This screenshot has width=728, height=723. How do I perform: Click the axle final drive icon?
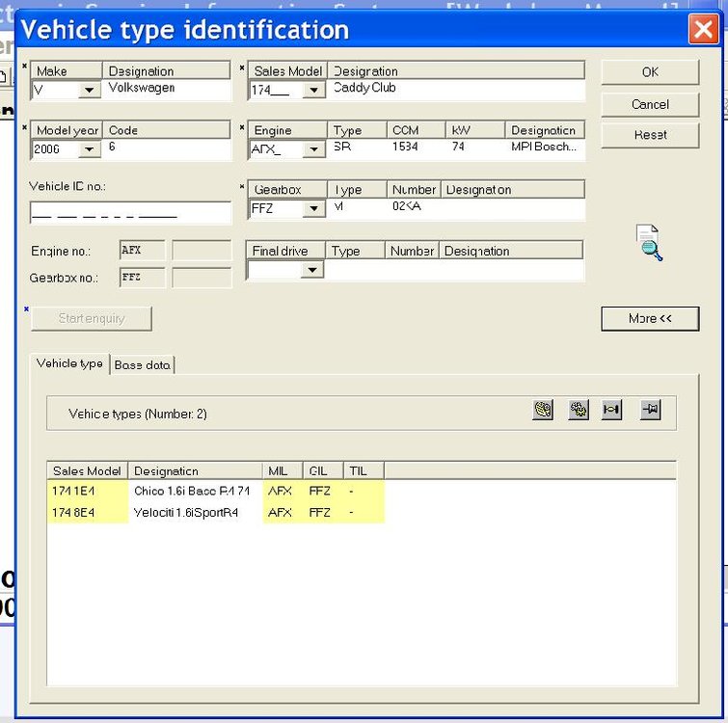coord(611,410)
